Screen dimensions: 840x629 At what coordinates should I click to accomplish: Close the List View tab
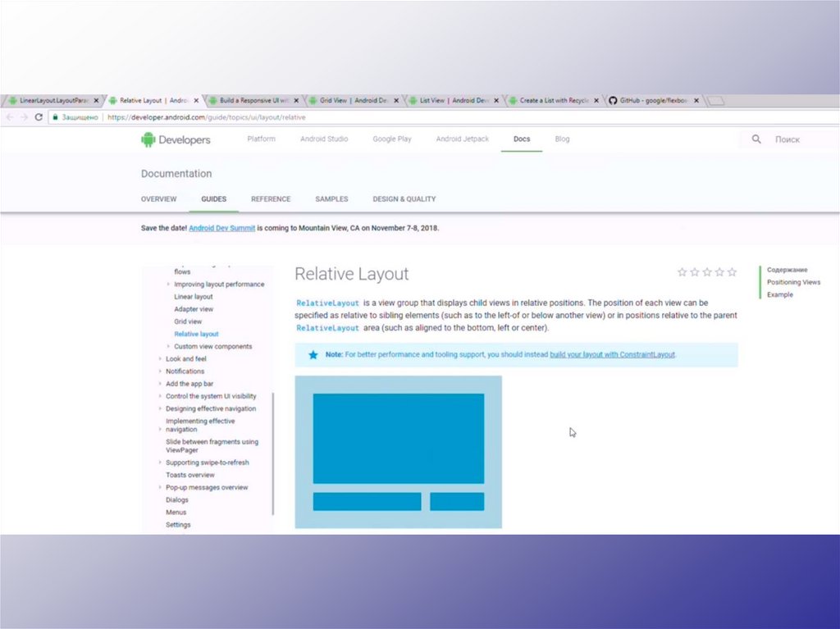[x=496, y=100]
